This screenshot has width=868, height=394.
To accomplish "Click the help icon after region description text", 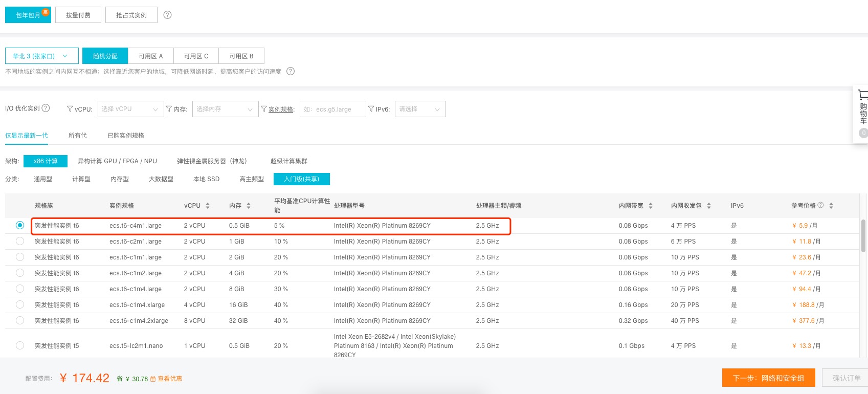I will [291, 71].
